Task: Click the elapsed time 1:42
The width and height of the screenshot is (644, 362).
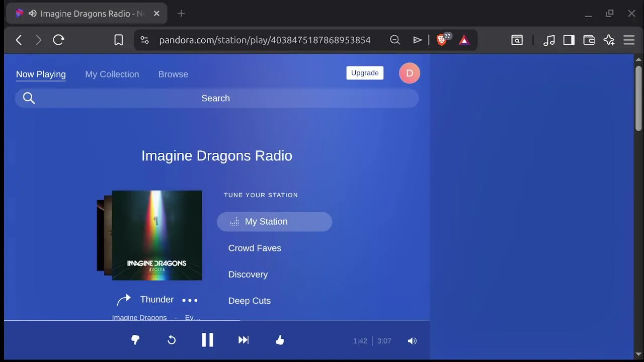Action: click(x=360, y=341)
